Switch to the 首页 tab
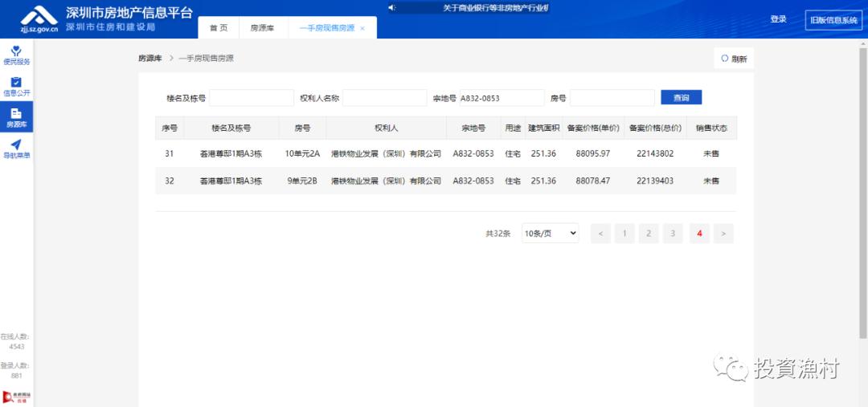868x407 pixels. 219,27
